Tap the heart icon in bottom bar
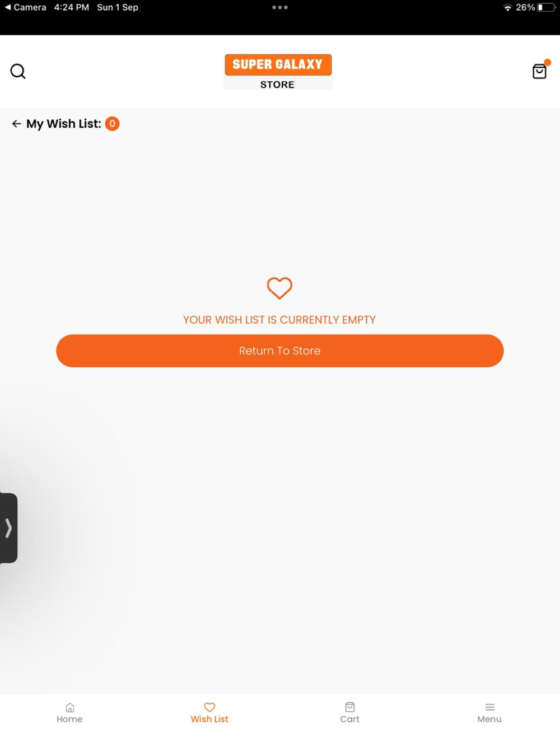Screen dimensions: 560x747 coord(209,707)
